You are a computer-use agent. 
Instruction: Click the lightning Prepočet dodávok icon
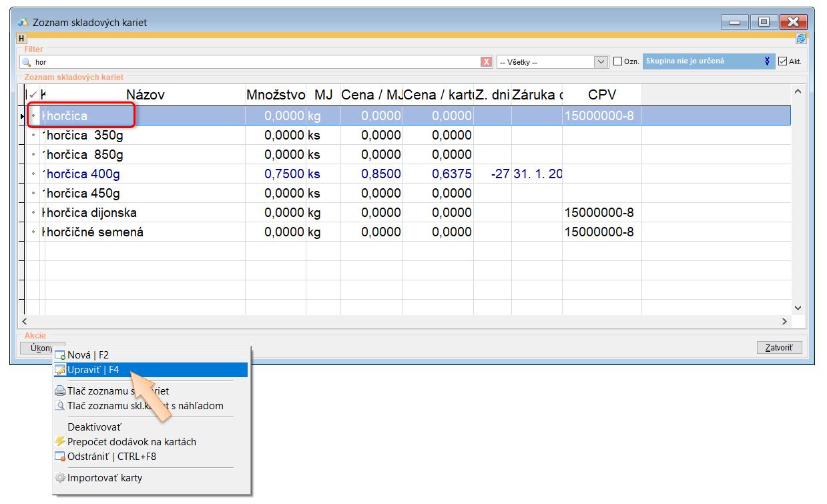(60, 442)
